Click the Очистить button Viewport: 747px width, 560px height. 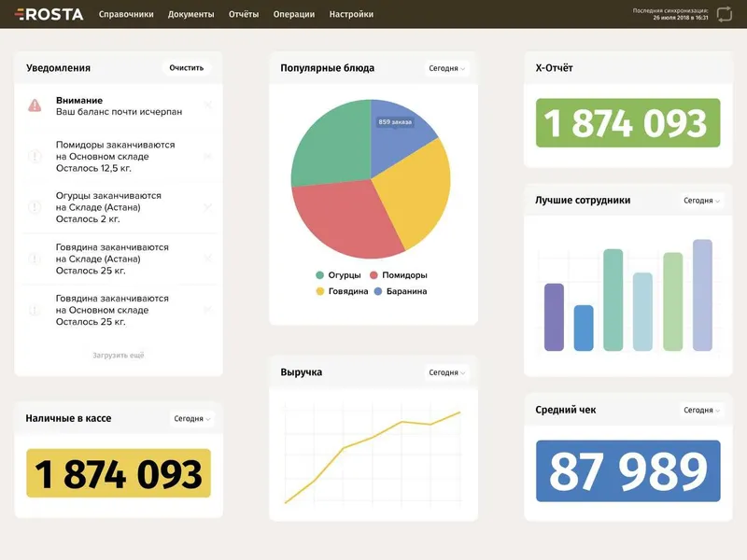tap(186, 67)
